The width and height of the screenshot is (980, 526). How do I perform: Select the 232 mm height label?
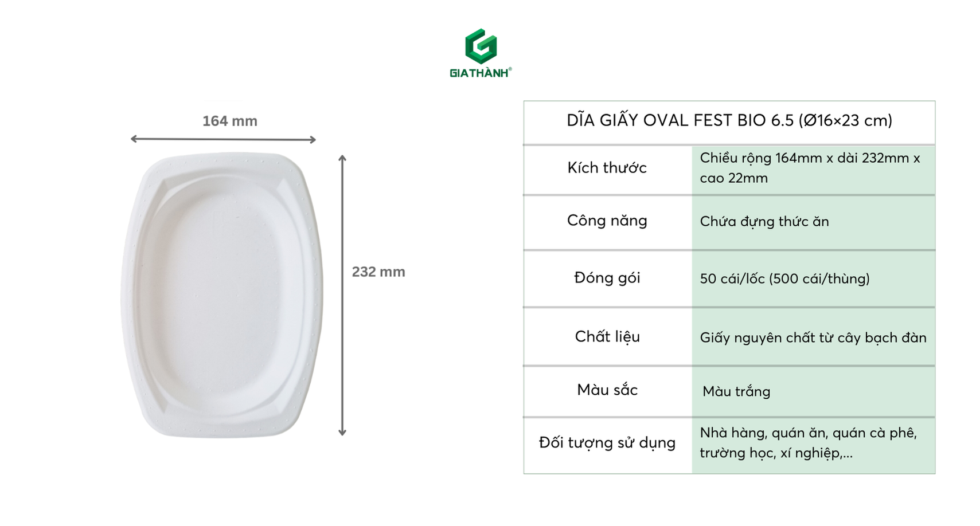(x=378, y=272)
